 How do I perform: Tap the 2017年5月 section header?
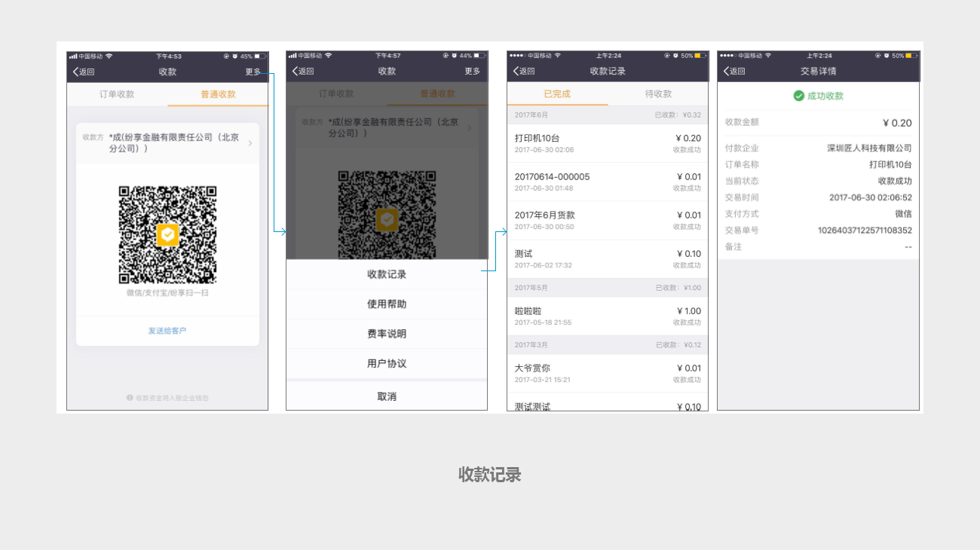click(x=608, y=288)
